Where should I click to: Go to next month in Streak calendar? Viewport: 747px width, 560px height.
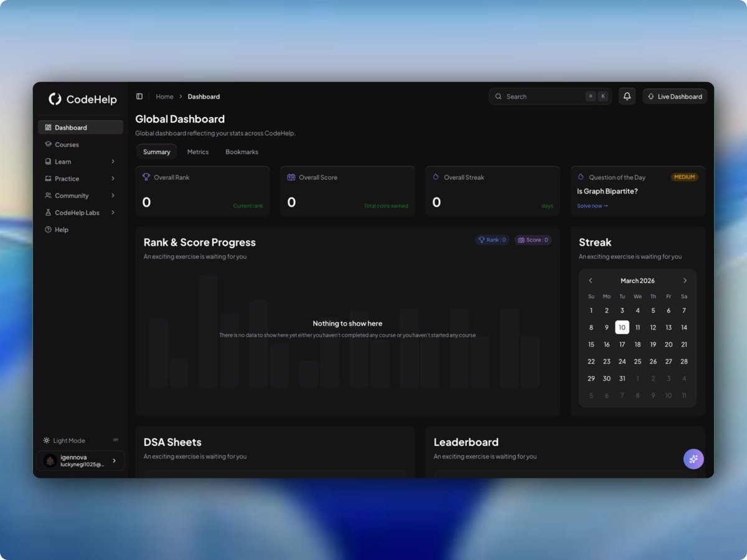(685, 281)
